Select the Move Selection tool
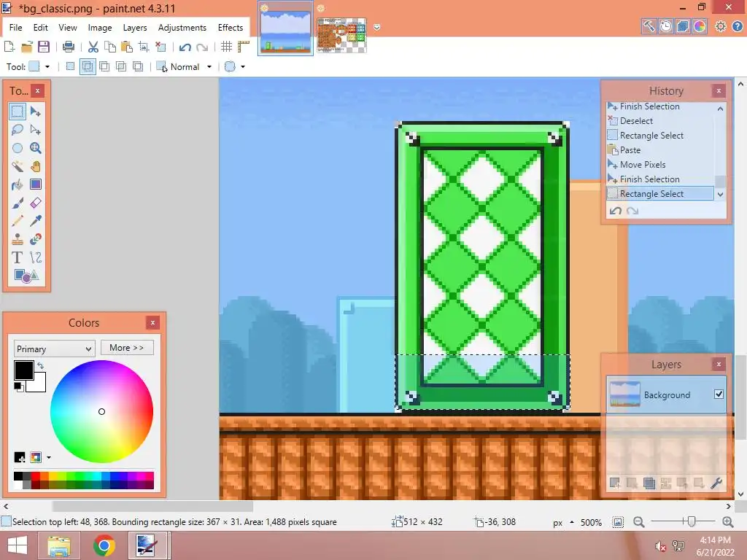This screenshot has width=747, height=560. point(35,130)
